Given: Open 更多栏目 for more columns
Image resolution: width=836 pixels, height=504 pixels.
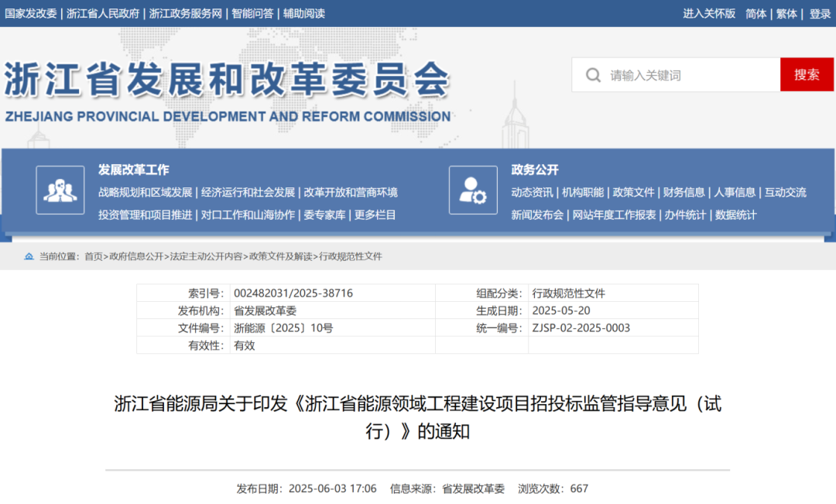Looking at the screenshot, I should [375, 215].
